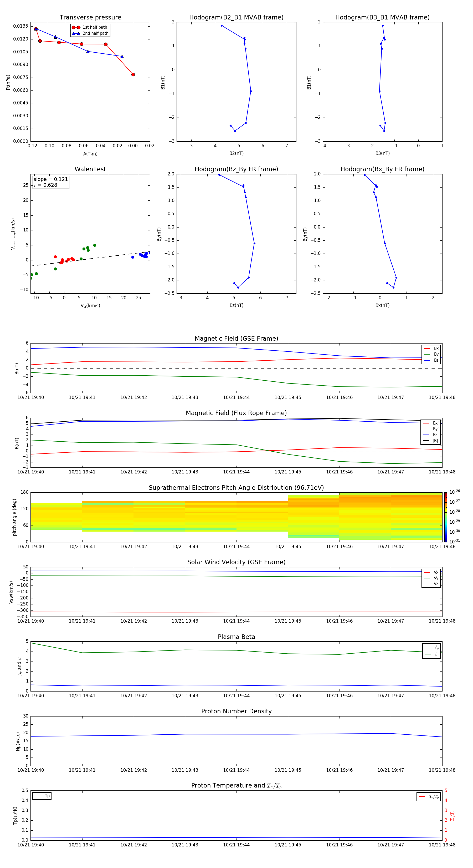The height and width of the screenshot is (868, 473).
Task: Select the Bz' entry in the Flux Rope legend
Action: [x=431, y=435]
